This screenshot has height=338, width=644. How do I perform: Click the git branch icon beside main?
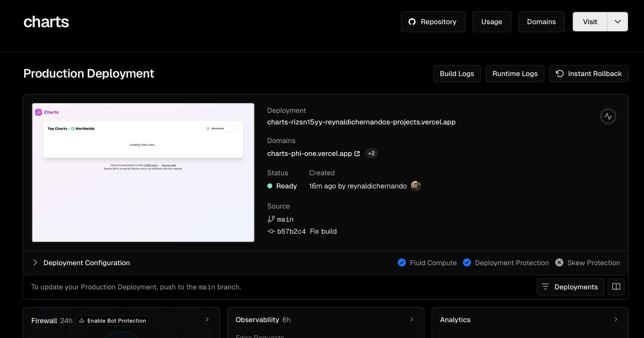[x=271, y=219]
